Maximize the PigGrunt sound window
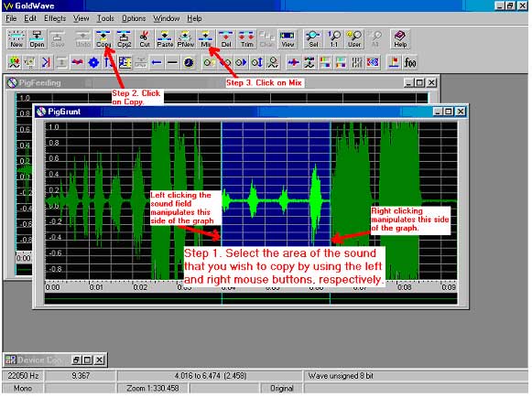 pyautogui.click(x=449, y=112)
